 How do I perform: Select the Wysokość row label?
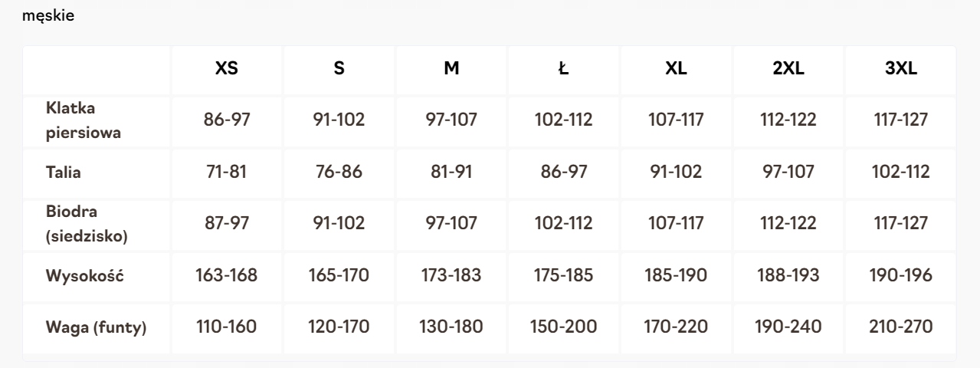point(84,276)
